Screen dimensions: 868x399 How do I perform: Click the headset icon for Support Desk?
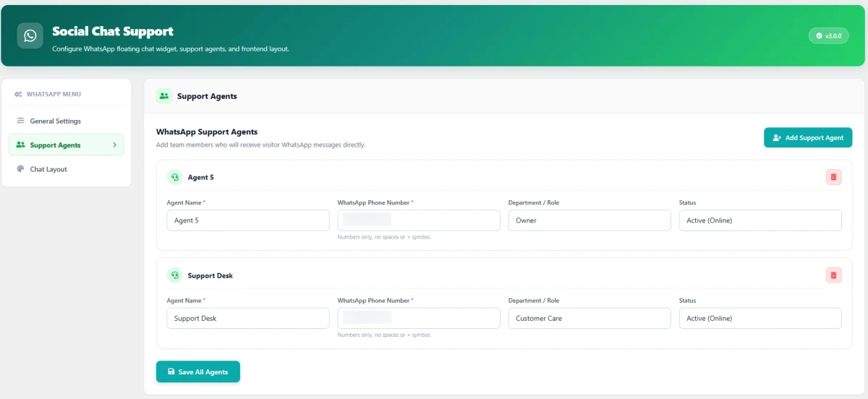(x=174, y=275)
